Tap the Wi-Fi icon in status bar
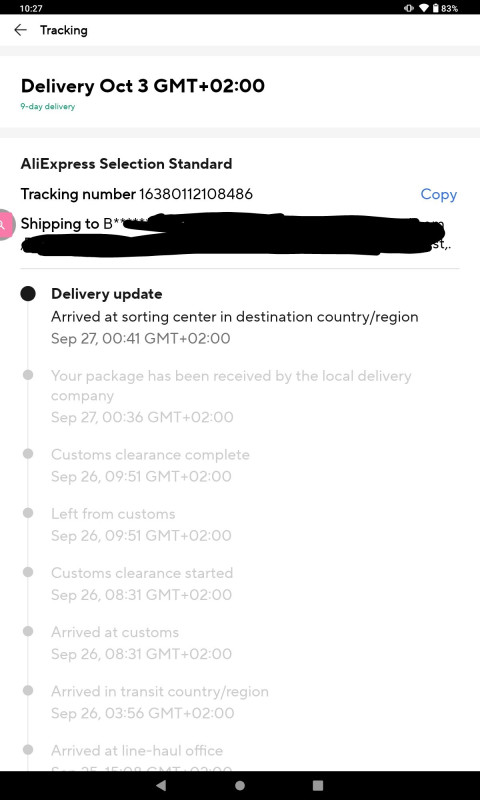Screen dimensions: 480x800 click(x=423, y=8)
